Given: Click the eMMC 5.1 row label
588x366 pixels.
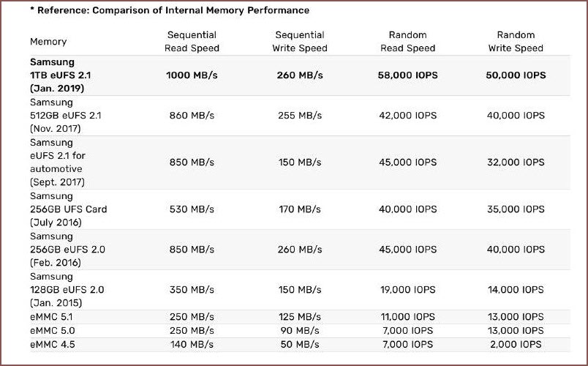Looking at the screenshot, I should coord(51,317).
